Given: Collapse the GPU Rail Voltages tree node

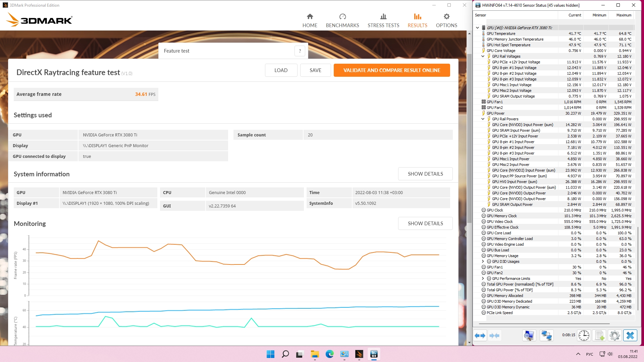Looking at the screenshot, I should (x=483, y=56).
